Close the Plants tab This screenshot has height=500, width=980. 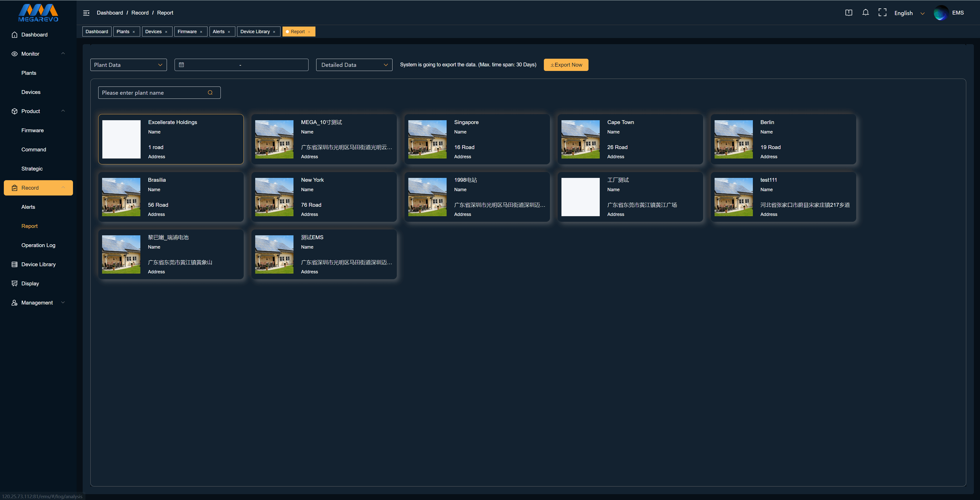tap(133, 32)
